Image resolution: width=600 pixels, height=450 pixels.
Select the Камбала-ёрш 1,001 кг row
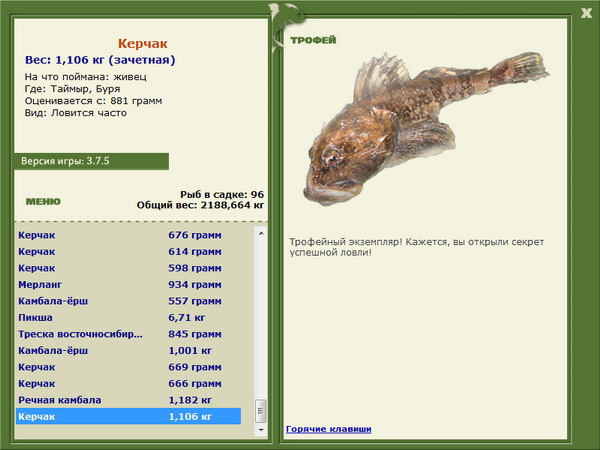[129, 351]
